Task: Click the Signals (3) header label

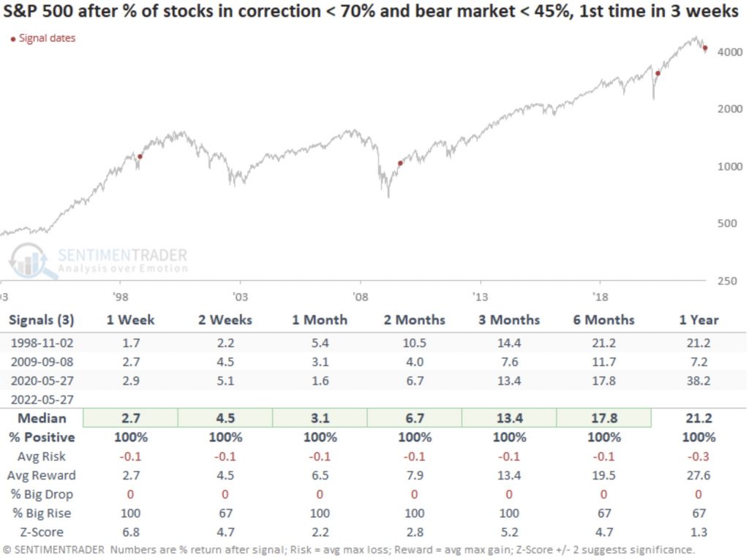Action: 42,319
